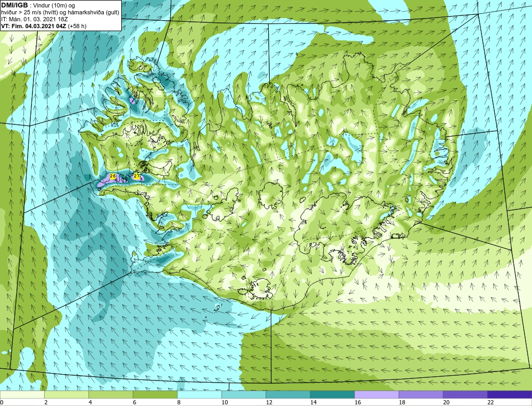Click the 2–4 m/s light green legend swatch

[66, 394]
